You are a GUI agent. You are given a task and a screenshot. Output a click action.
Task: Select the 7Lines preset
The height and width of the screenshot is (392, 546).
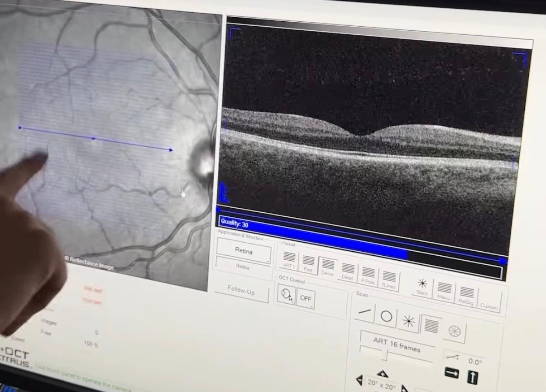(389, 279)
